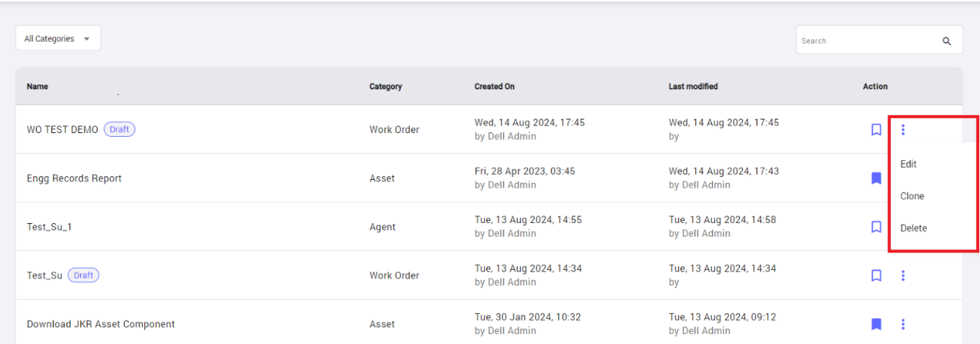
Task: Bookmark the WO TEST DEMO report
Action: coord(876,129)
